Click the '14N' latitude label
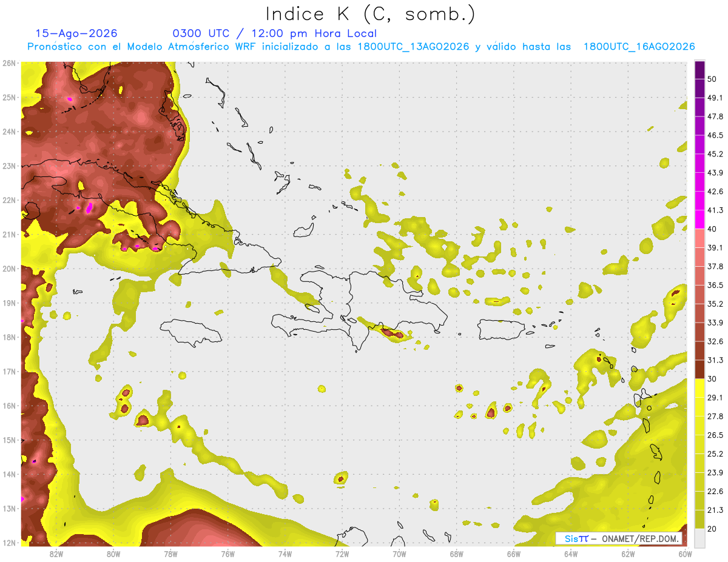The image size is (728, 562). [x=9, y=474]
